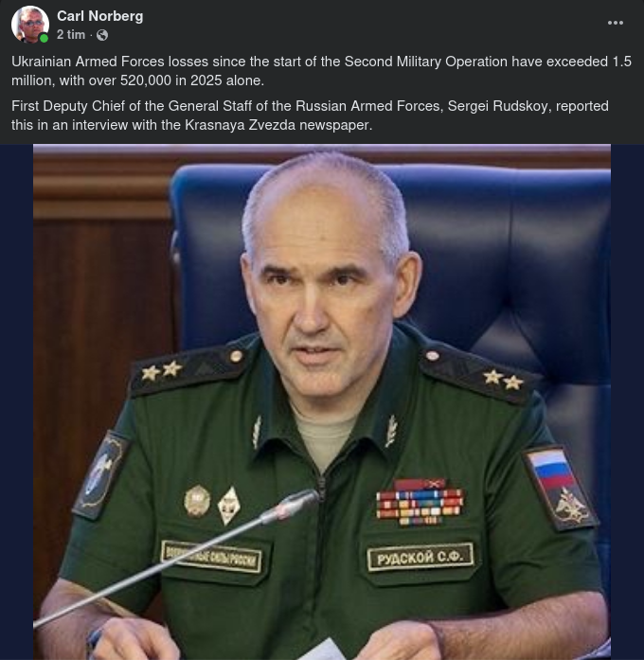Click the emblem patch on left sleeve

[101, 474]
